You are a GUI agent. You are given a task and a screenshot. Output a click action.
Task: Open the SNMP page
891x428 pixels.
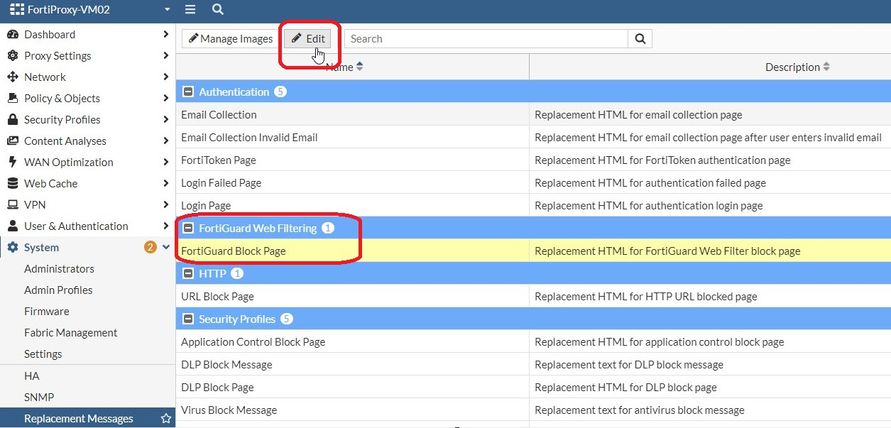[x=39, y=397]
